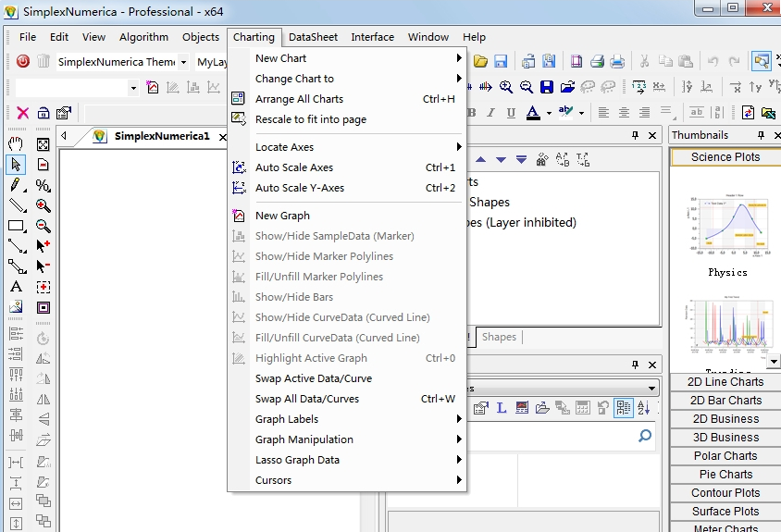Image resolution: width=781 pixels, height=532 pixels.
Task: Choose Rescale to fit into page
Action: click(x=347, y=119)
